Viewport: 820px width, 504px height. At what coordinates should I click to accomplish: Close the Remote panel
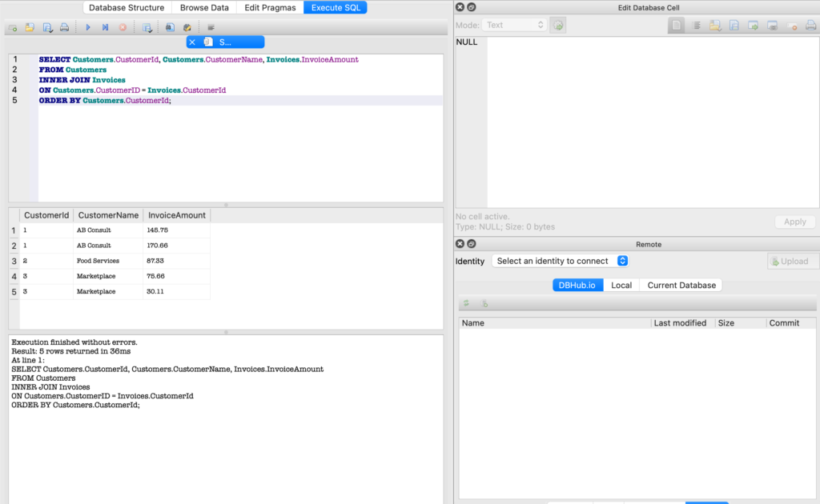coord(460,244)
